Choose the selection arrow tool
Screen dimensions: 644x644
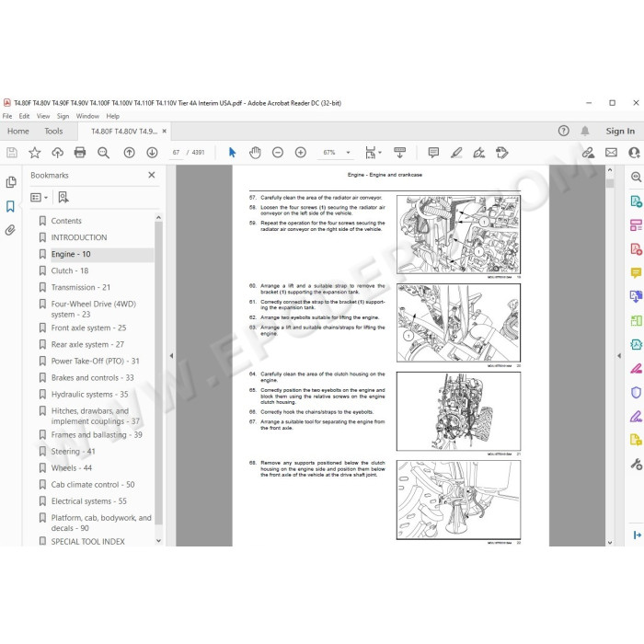pyautogui.click(x=232, y=153)
